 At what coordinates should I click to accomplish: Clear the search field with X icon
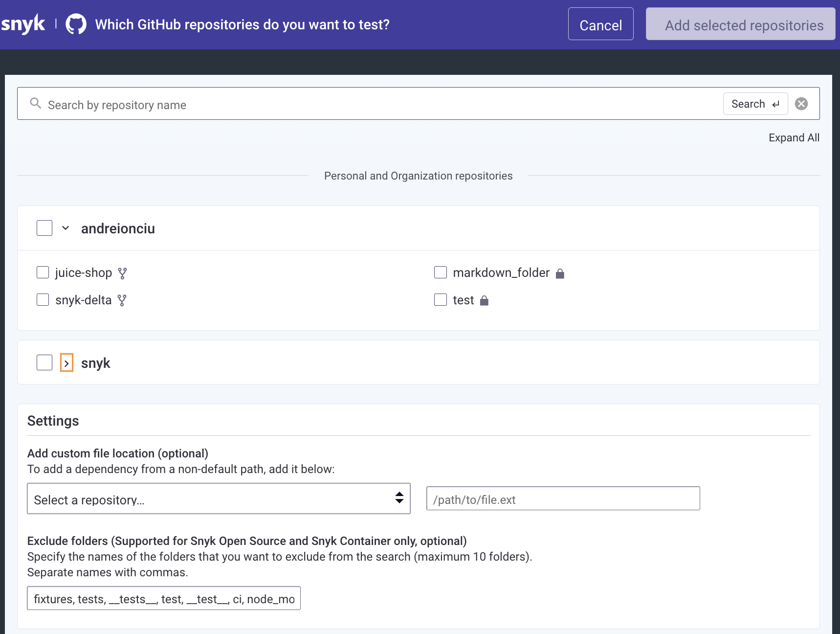tap(801, 104)
